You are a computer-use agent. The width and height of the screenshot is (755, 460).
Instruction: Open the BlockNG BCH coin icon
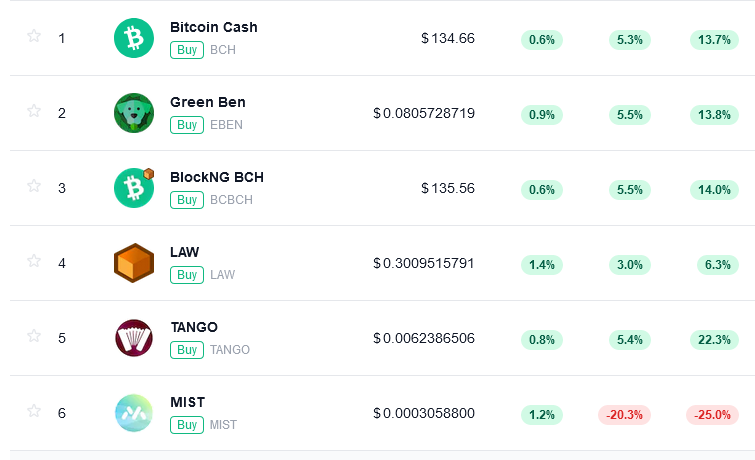pos(134,188)
